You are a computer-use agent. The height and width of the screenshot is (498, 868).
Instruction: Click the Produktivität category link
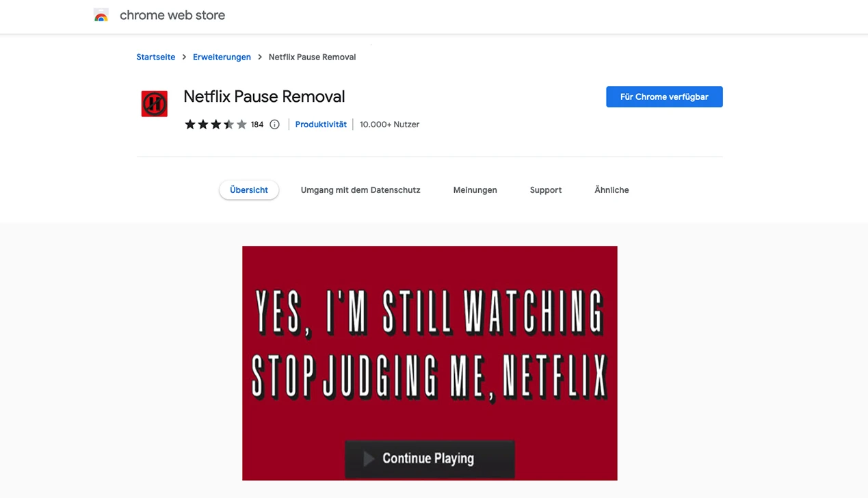pyautogui.click(x=321, y=124)
